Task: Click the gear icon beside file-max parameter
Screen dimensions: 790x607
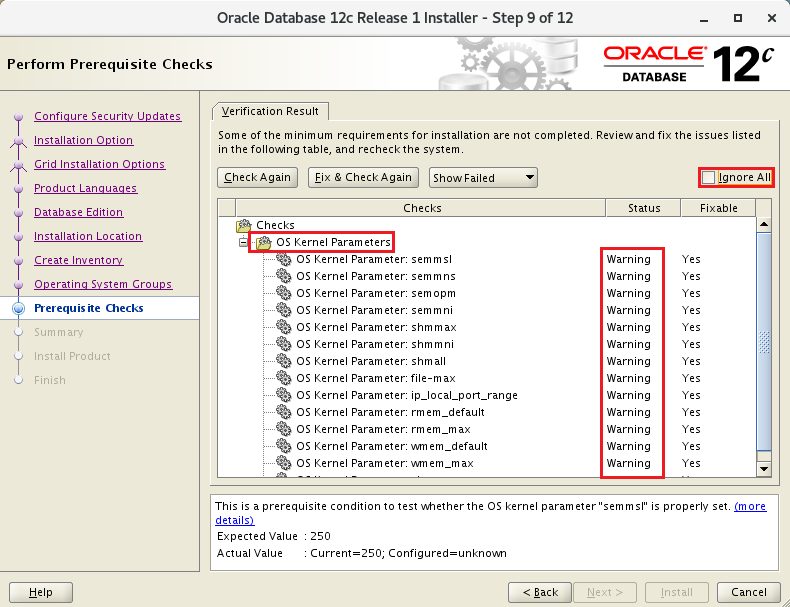Action: (284, 378)
